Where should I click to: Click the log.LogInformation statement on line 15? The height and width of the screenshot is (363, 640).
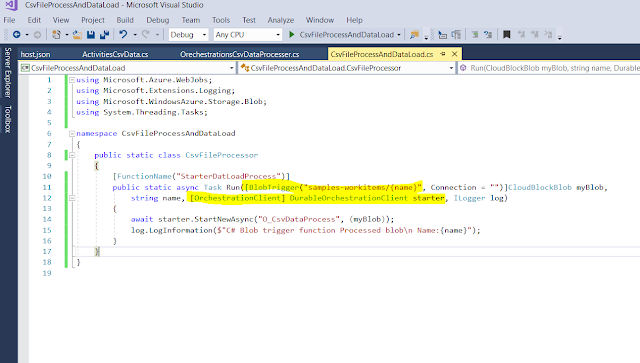(x=305, y=230)
